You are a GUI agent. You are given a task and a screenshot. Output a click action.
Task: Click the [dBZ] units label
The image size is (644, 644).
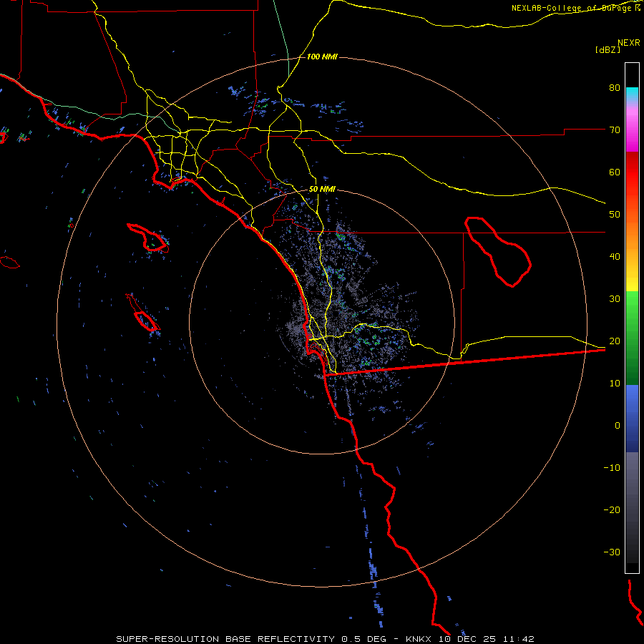608,49
